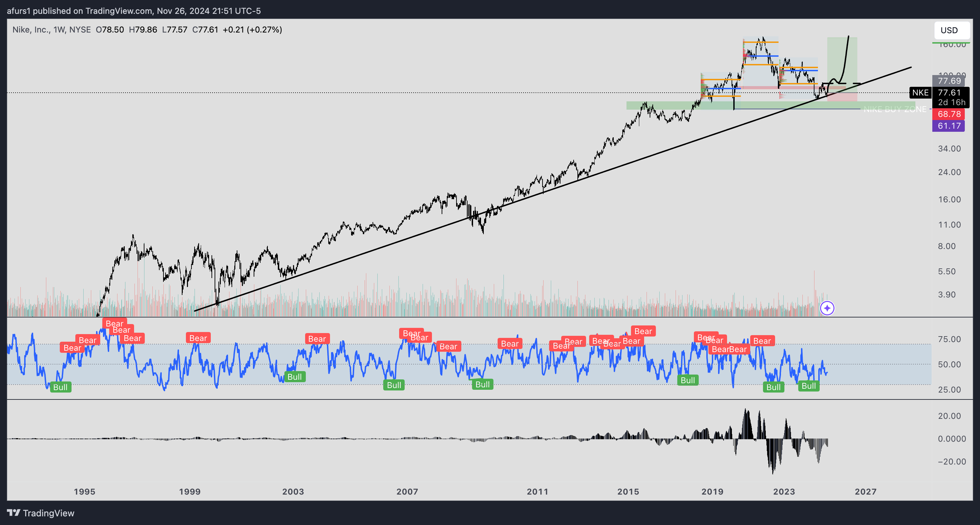Click the +0.21 (+0.27%) change value
The height and width of the screenshot is (525, 980).
tap(252, 30)
